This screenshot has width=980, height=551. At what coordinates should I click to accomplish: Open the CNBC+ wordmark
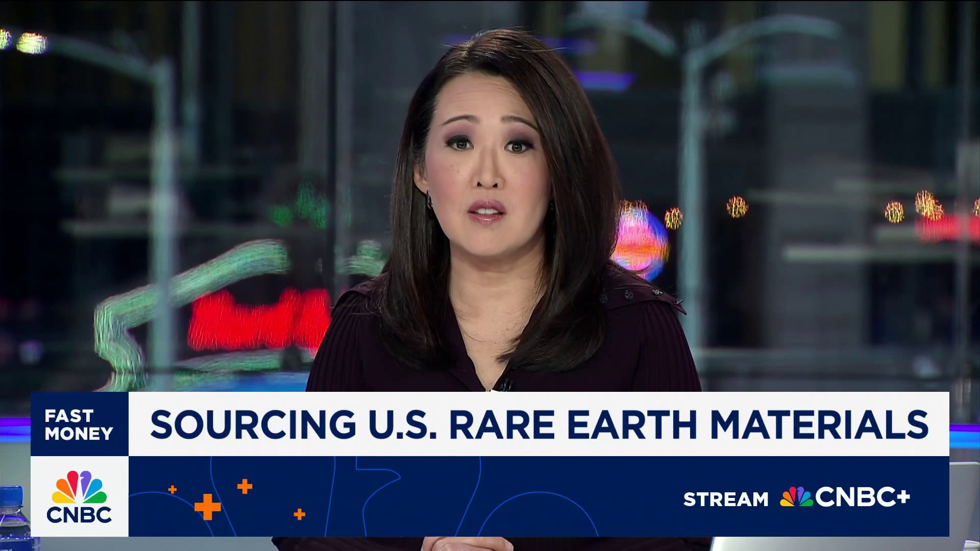click(863, 497)
